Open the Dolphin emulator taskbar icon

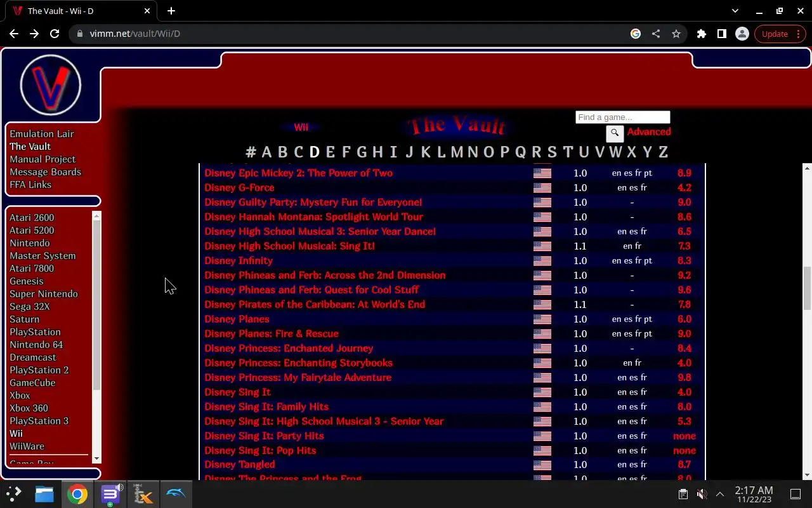[176, 494]
